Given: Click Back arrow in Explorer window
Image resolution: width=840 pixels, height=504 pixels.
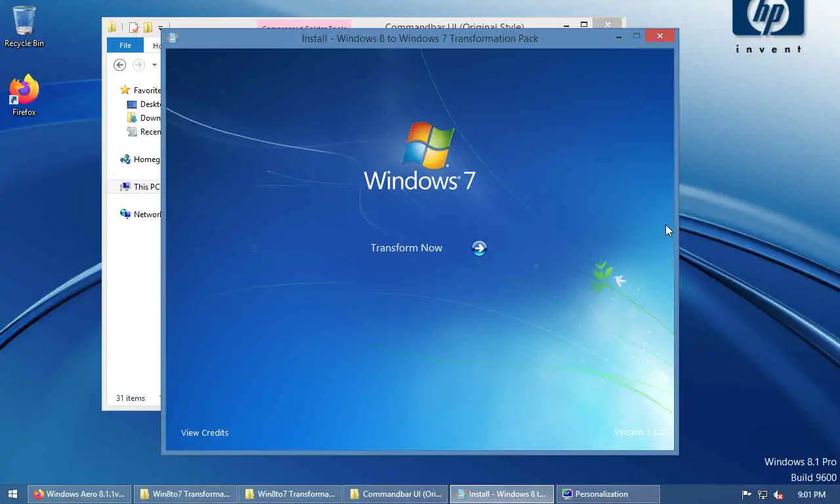Looking at the screenshot, I should (x=119, y=64).
